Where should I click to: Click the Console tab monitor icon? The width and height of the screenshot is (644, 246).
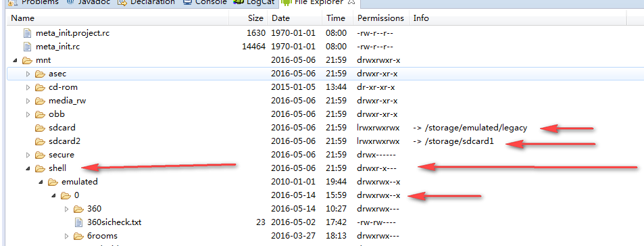(x=188, y=2)
